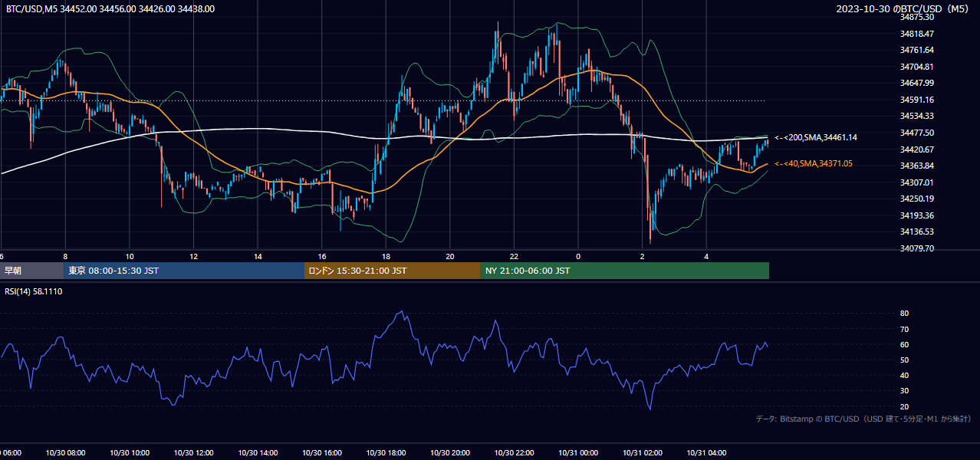Click the 10/30 10:00 date label
980x460 pixels.
pos(130,453)
